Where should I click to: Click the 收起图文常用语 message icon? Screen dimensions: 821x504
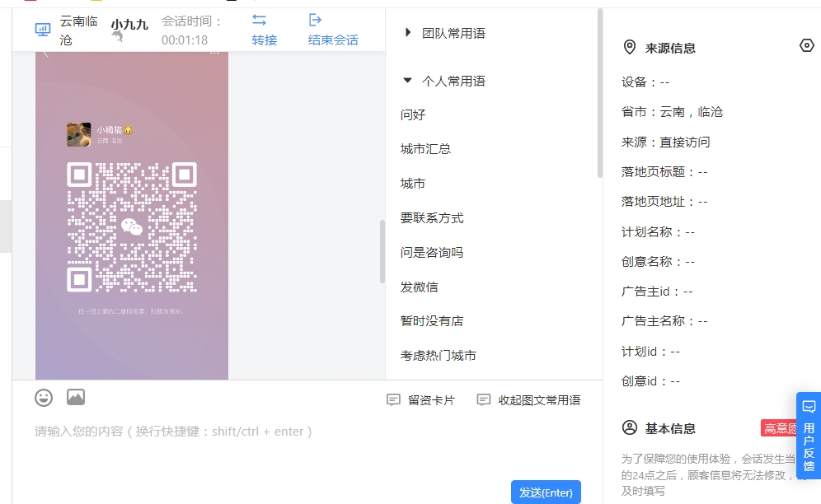click(484, 400)
